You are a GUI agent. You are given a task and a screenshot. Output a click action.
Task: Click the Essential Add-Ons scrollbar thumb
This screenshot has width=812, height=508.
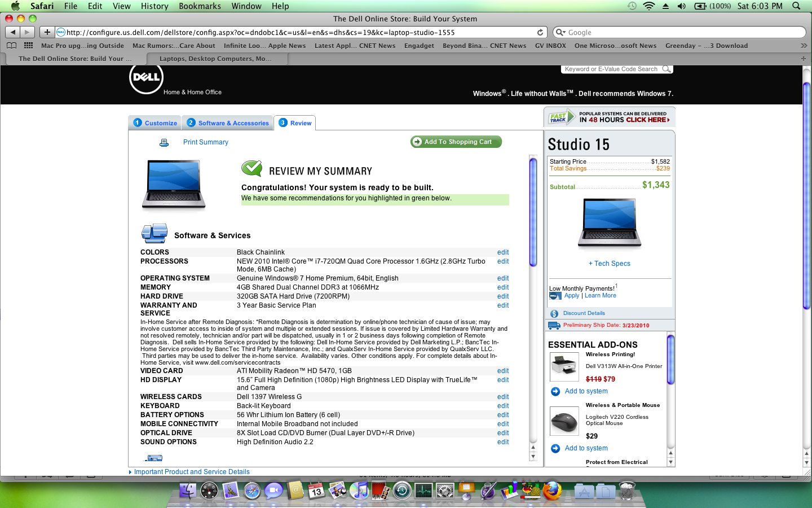[670, 360]
